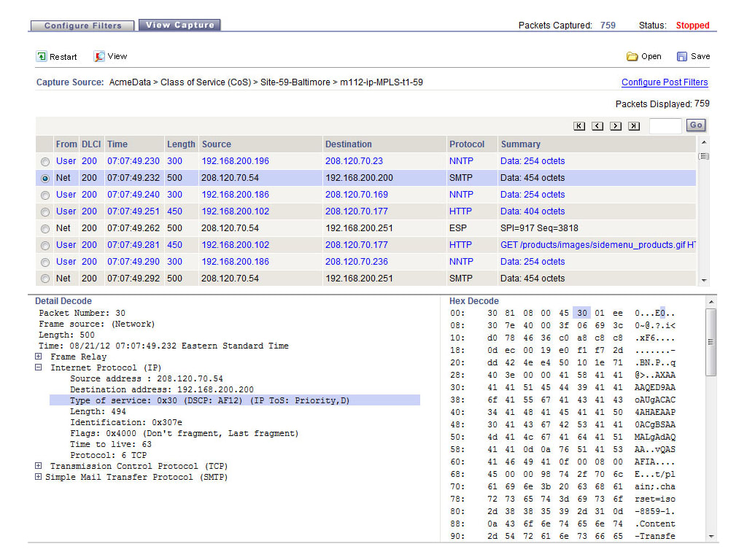Screen dimensions: 747x560
Task: Click hex decode scrollbar up arrow
Action: pos(711,302)
